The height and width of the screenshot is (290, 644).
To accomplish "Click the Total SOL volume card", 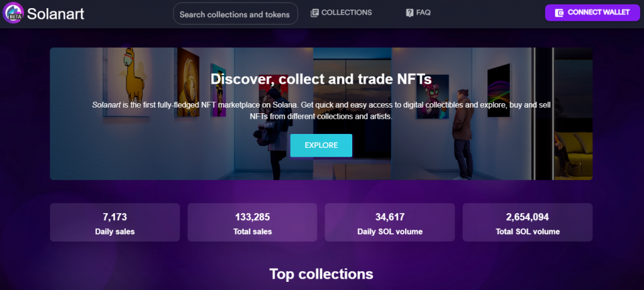I will click(x=528, y=222).
